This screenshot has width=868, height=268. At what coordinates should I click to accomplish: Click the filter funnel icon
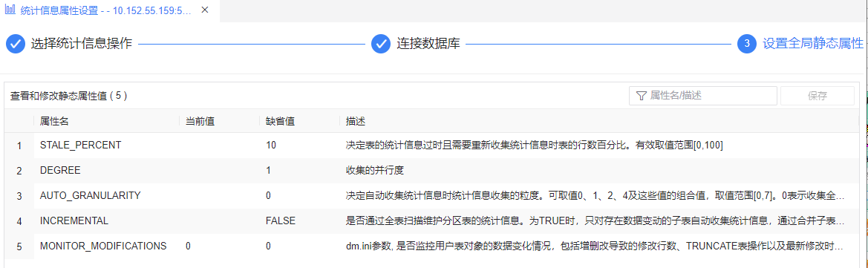[642, 96]
